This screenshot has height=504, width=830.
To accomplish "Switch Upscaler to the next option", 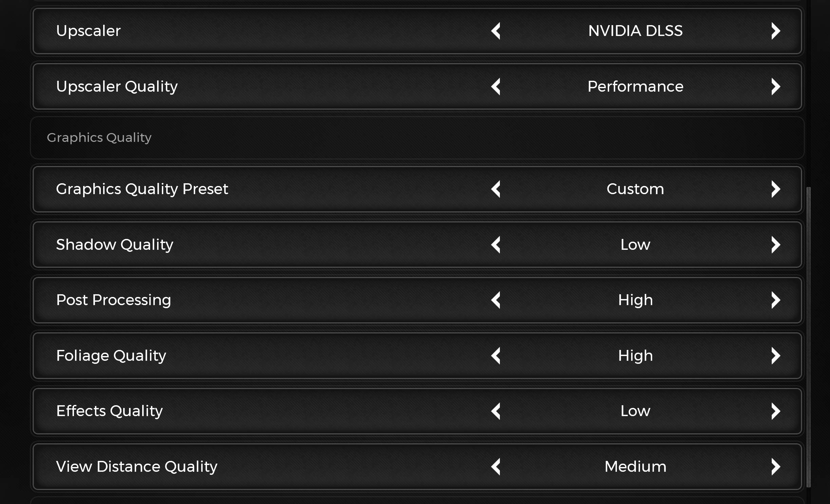I will coord(775,31).
